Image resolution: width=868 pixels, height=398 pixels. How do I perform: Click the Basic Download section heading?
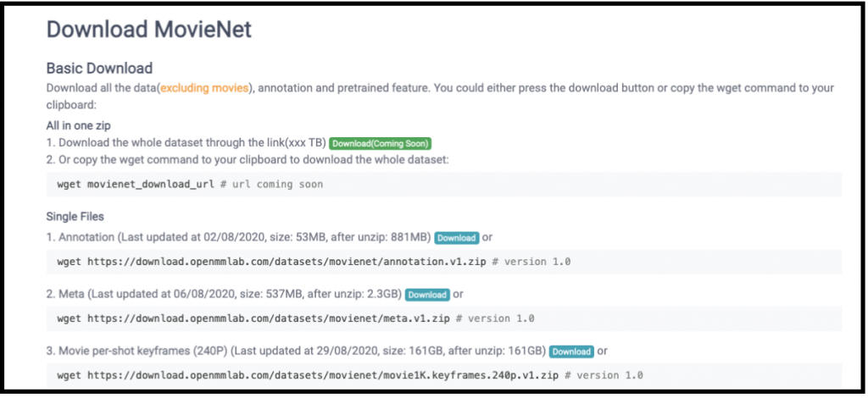(100, 68)
